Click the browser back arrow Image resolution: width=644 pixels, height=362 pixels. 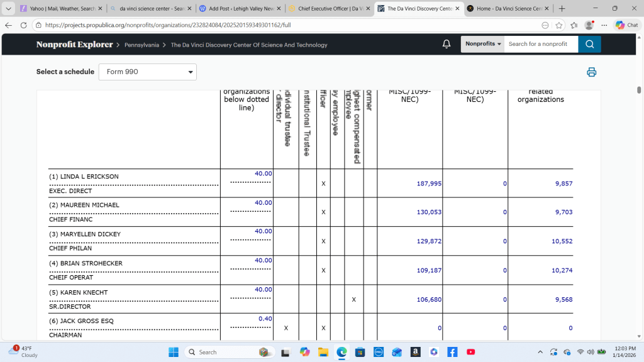pos(8,25)
